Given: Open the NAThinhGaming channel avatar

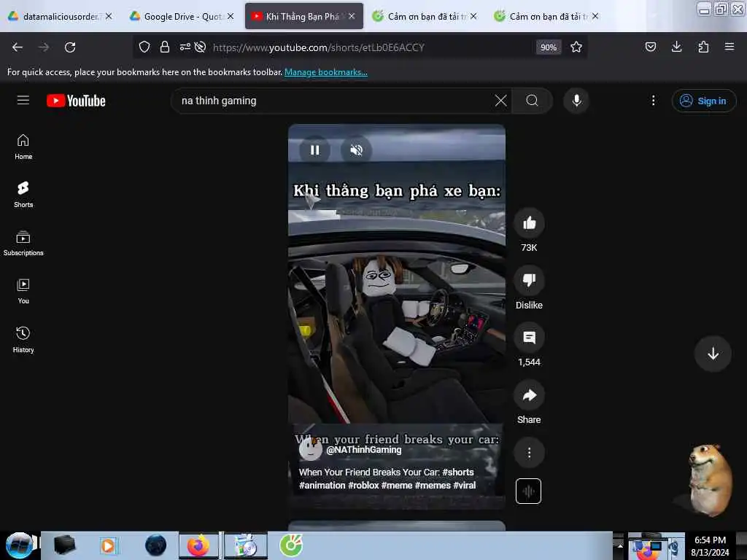Looking at the screenshot, I should coord(311,449).
